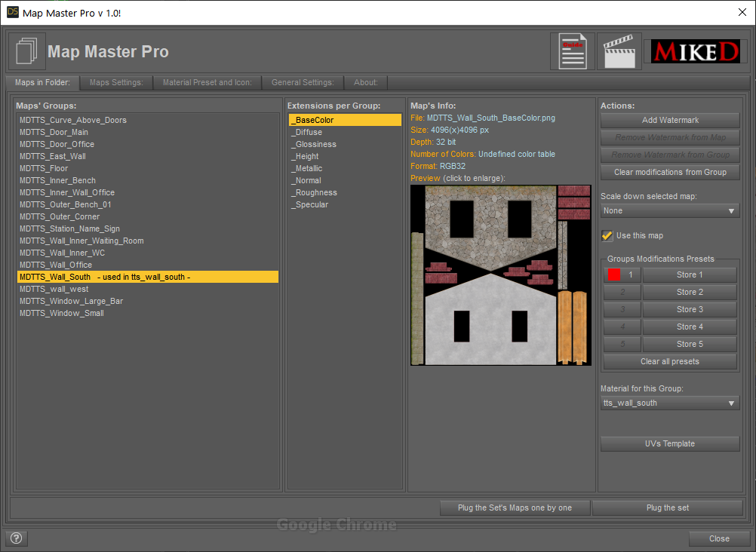Open the video clapperboard icon

coord(619,51)
